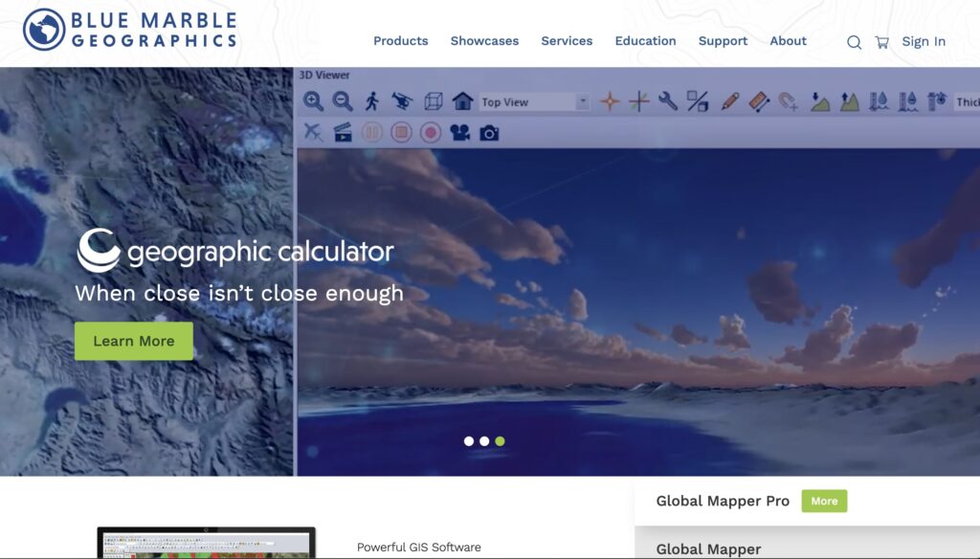Screen dimensions: 980x559
Task: Click the round record button
Action: (431, 132)
